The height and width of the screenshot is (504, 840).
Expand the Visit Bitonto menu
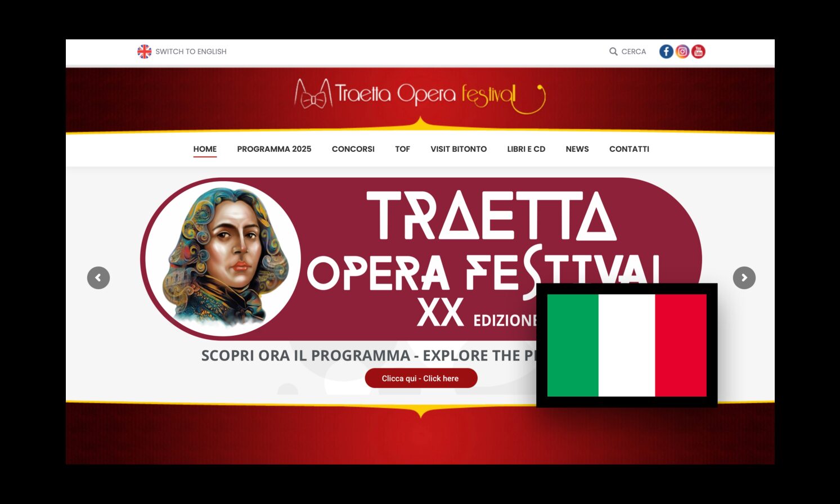coord(459,149)
